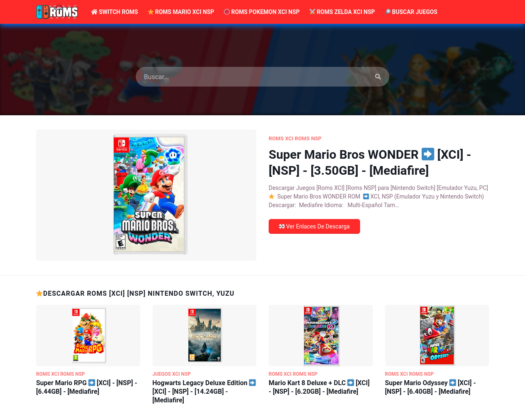Viewport: 525px width, 420px height.
Task: Click the home icon beside Switch Roms
Action: (x=94, y=12)
